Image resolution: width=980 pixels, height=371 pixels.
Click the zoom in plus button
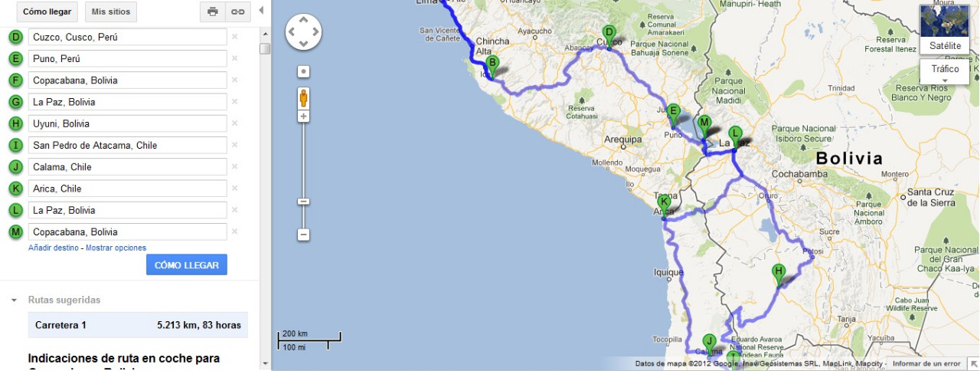(x=304, y=117)
